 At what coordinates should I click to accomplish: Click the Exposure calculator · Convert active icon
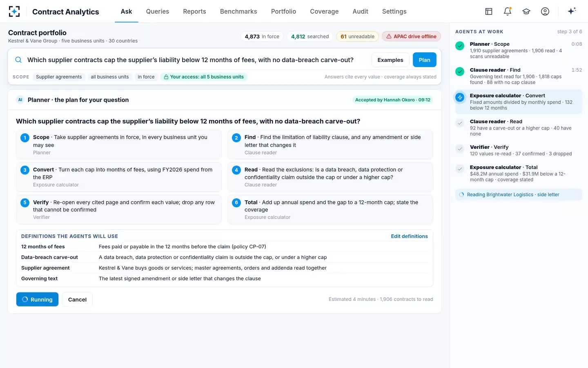460,97
